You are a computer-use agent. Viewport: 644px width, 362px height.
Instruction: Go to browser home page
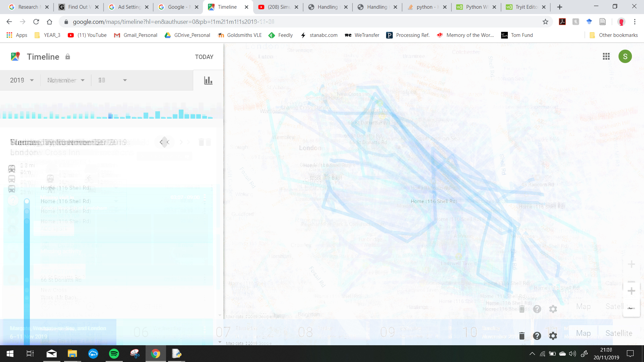click(50, 22)
